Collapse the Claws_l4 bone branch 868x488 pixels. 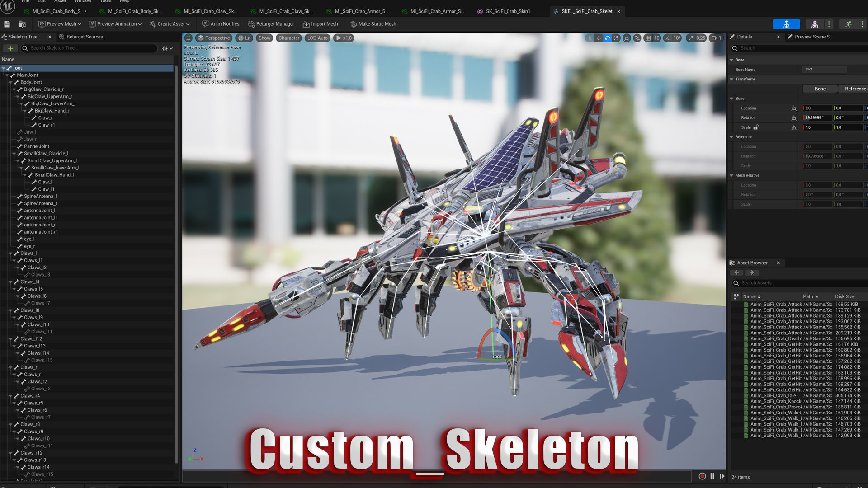10,282
